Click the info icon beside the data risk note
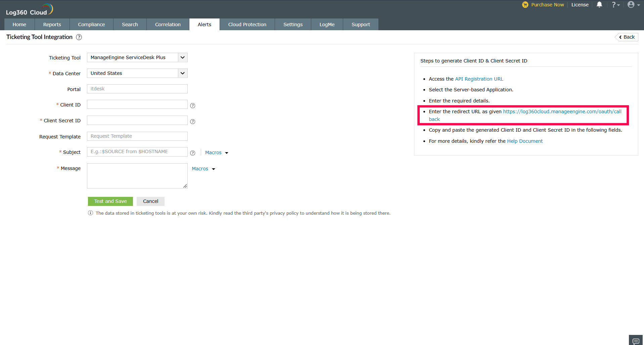The width and height of the screenshot is (644, 345). 90,213
